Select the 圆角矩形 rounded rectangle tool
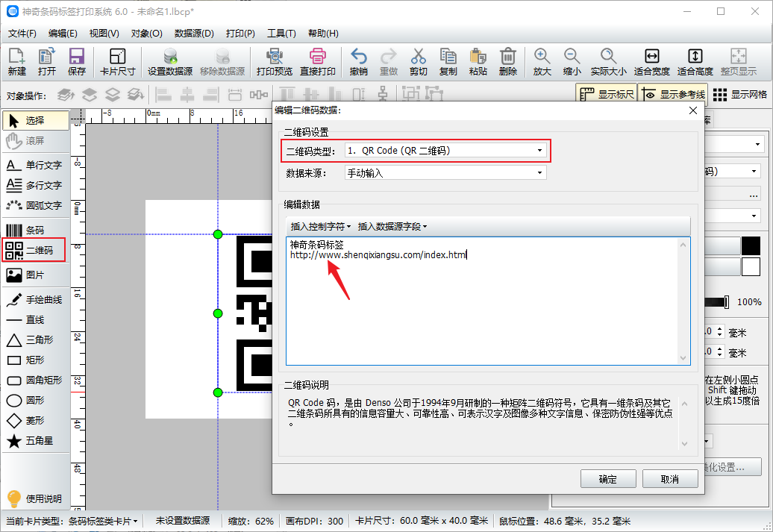 36,380
